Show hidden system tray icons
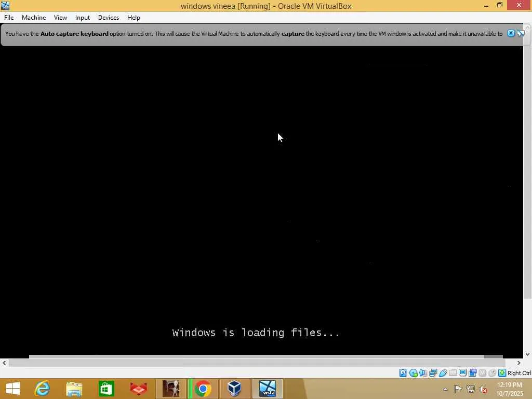 click(445, 389)
